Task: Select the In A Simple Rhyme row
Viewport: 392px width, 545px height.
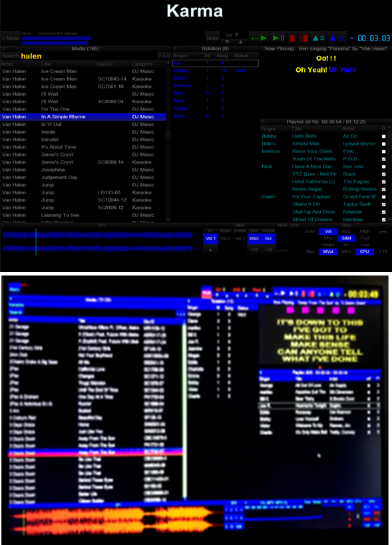Action: click(83, 117)
